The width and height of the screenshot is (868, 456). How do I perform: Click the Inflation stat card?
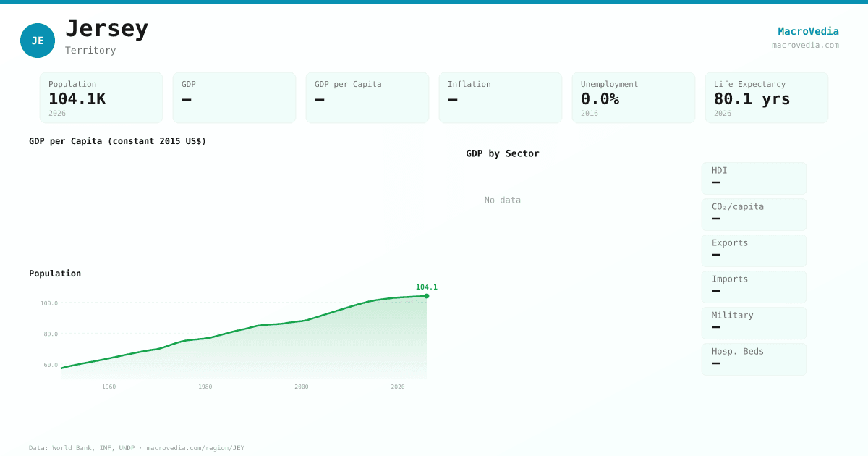(x=501, y=98)
